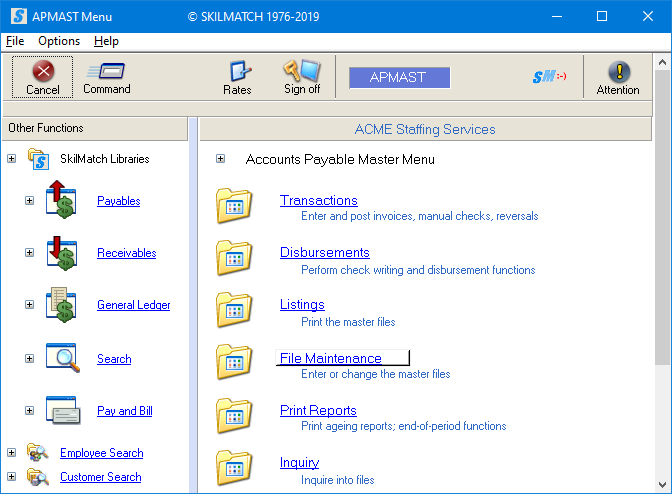
Task: Click the Cancel toolbar icon
Action: 42,72
